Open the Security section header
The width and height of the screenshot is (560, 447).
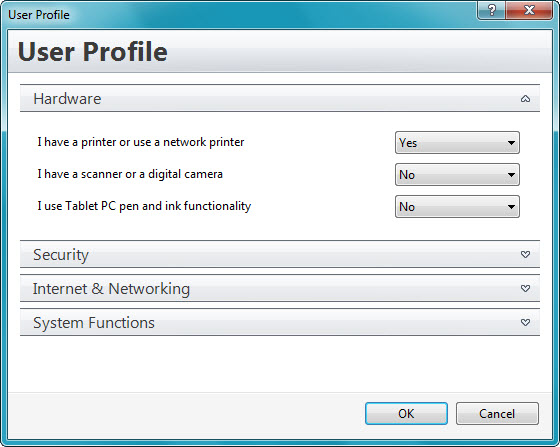[x=280, y=254]
